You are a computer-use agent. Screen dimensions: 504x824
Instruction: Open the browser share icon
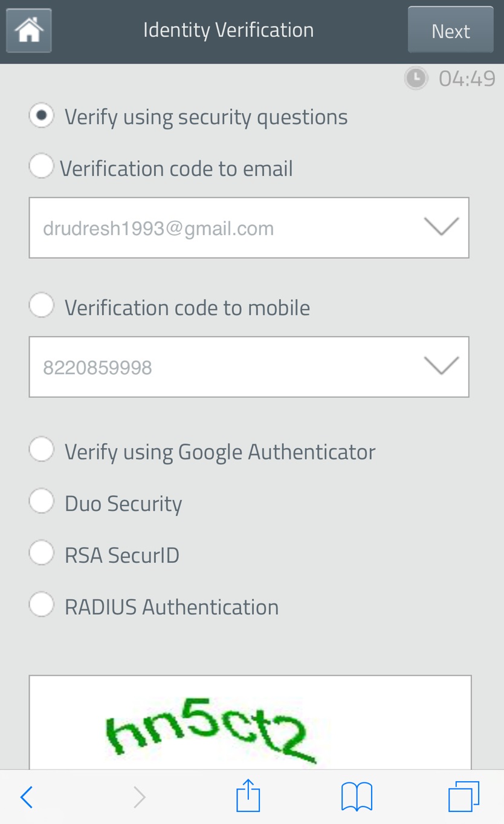[248, 796]
